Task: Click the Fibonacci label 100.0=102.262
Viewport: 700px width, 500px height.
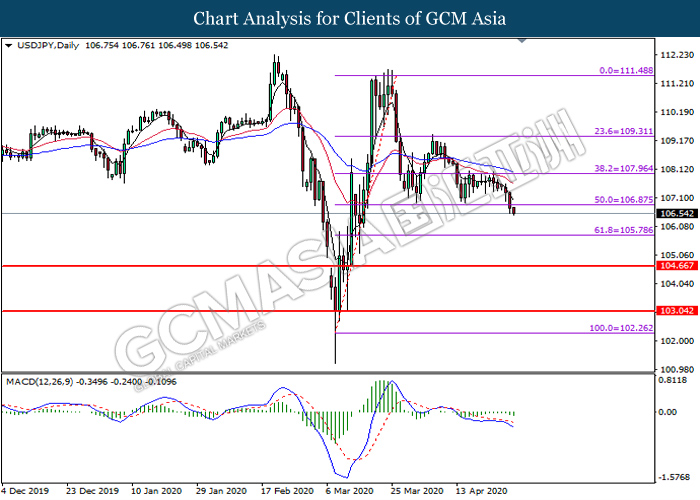Action: 621,328
